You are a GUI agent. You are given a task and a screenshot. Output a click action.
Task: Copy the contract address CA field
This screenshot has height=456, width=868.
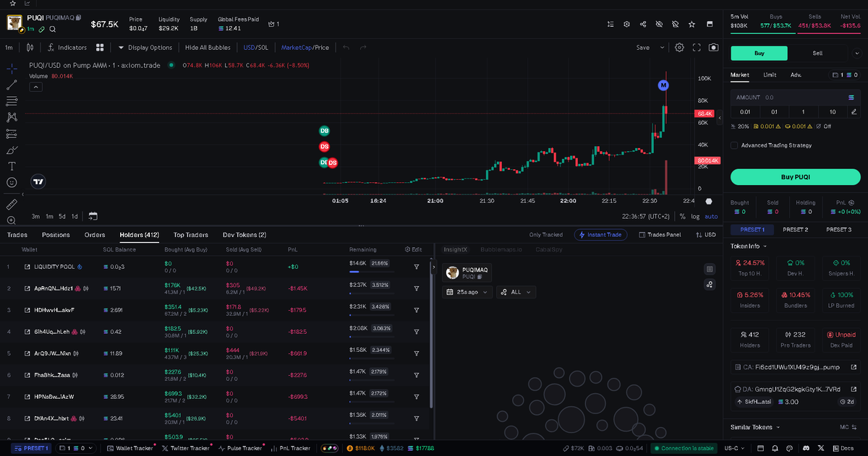[795, 367]
